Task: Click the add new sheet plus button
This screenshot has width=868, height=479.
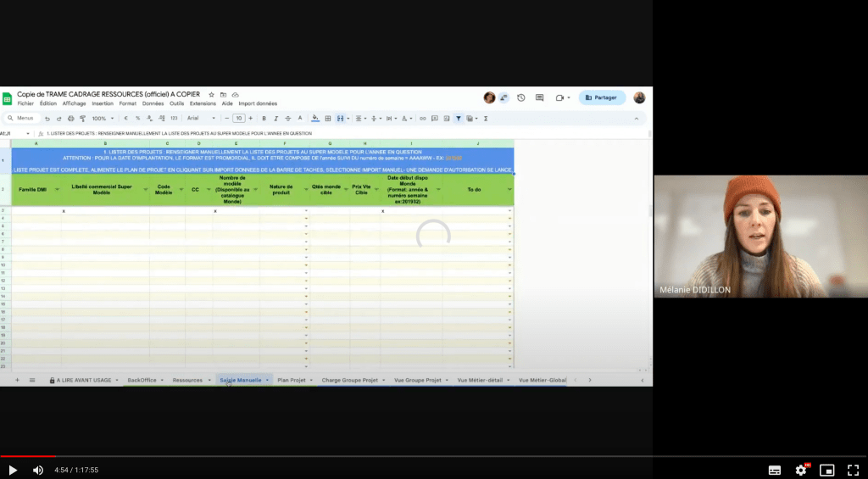Action: pos(17,380)
